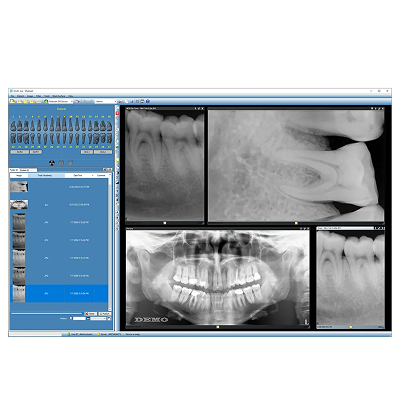
Task: Open the sensor selection dropdown in toolbar
Action: point(61,101)
